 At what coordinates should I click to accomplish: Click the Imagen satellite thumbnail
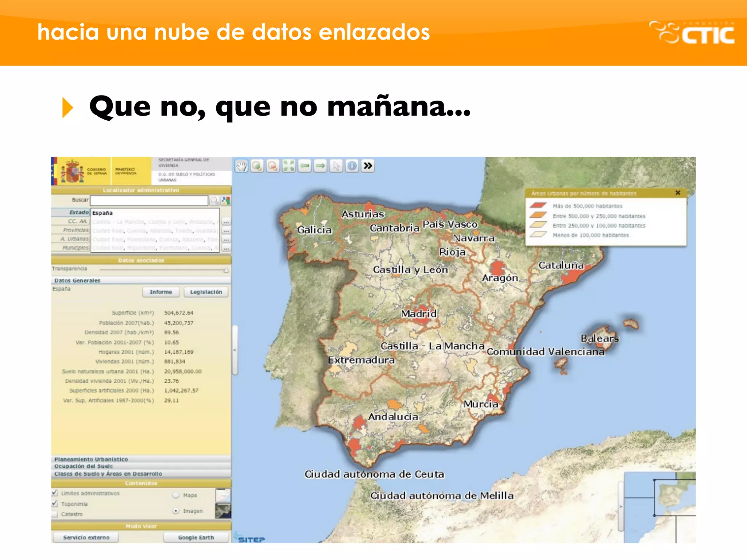point(223,511)
